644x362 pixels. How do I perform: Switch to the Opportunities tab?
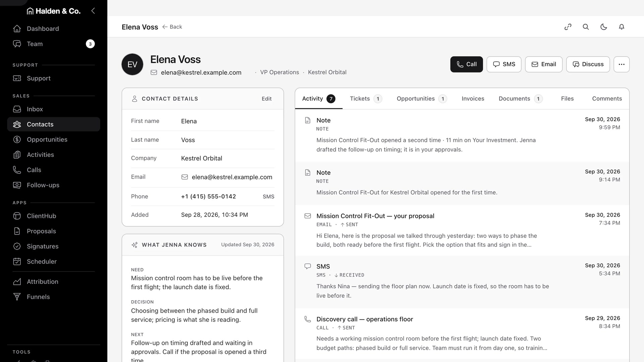pos(422,99)
